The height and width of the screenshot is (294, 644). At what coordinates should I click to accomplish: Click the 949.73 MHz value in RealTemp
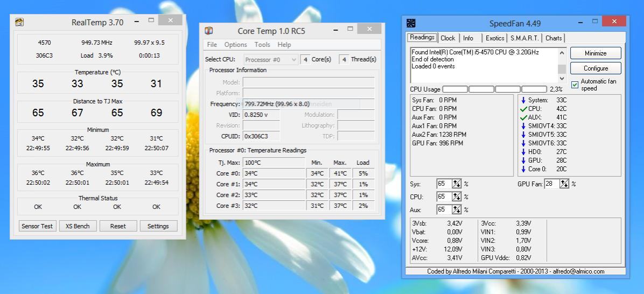97,43
